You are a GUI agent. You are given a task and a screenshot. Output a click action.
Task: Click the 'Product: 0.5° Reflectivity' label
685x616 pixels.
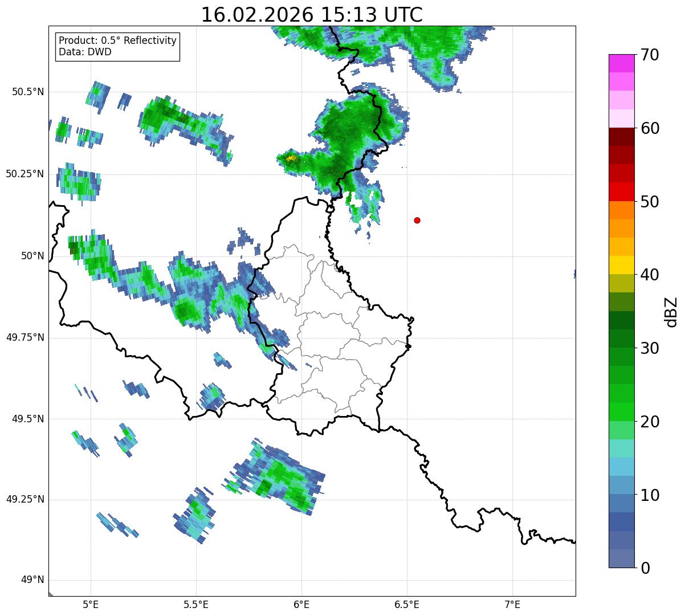click(117, 41)
